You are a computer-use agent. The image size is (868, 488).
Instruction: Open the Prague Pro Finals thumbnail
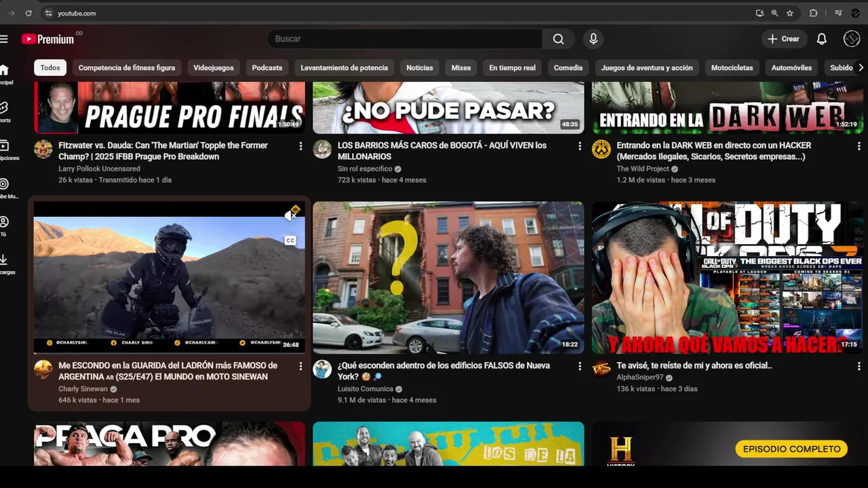[169, 108]
